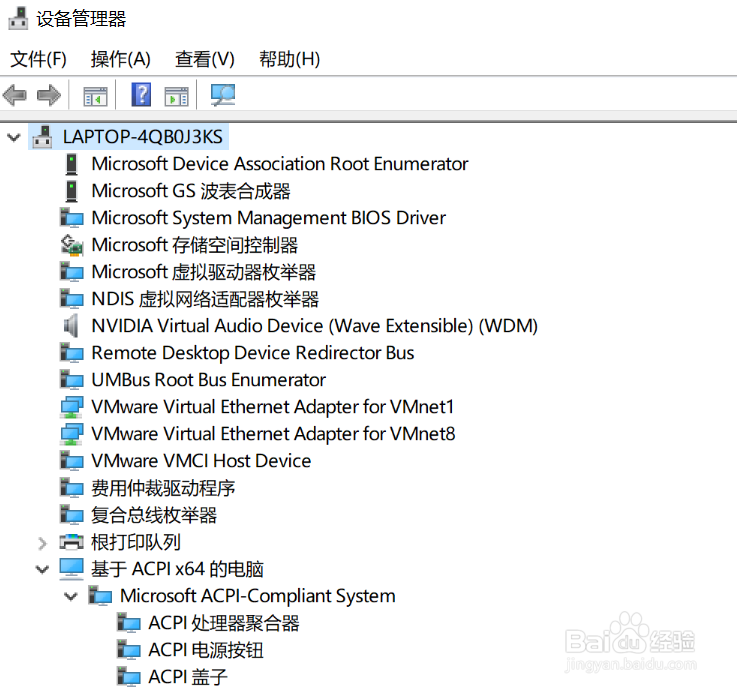
Task: Collapse the 基于 ACPI x64 的电脑 node
Action: (x=42, y=570)
